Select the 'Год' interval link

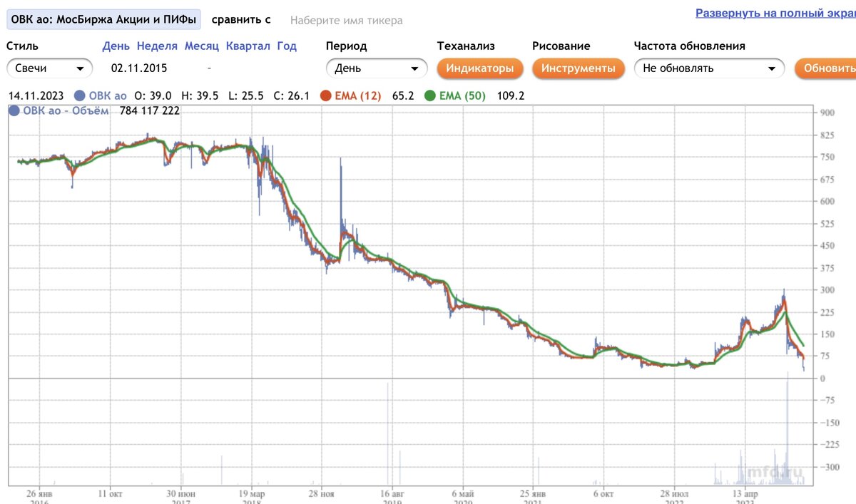pyautogui.click(x=287, y=46)
